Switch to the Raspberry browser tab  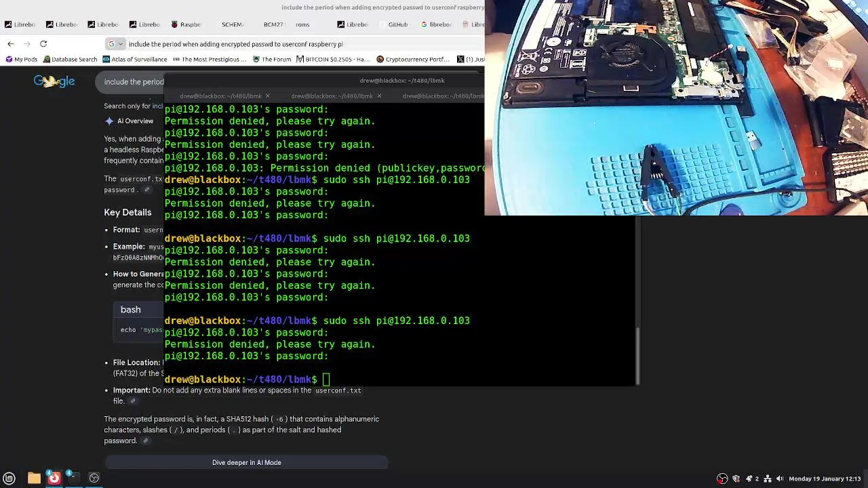pos(186,24)
